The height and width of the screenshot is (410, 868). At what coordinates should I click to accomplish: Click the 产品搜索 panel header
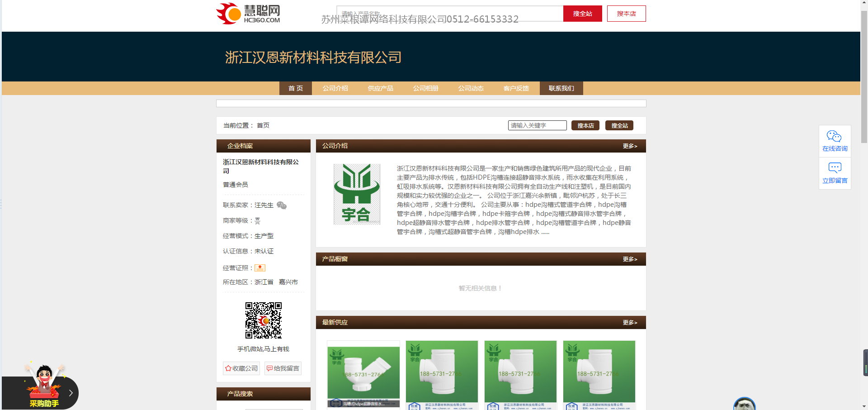264,394
